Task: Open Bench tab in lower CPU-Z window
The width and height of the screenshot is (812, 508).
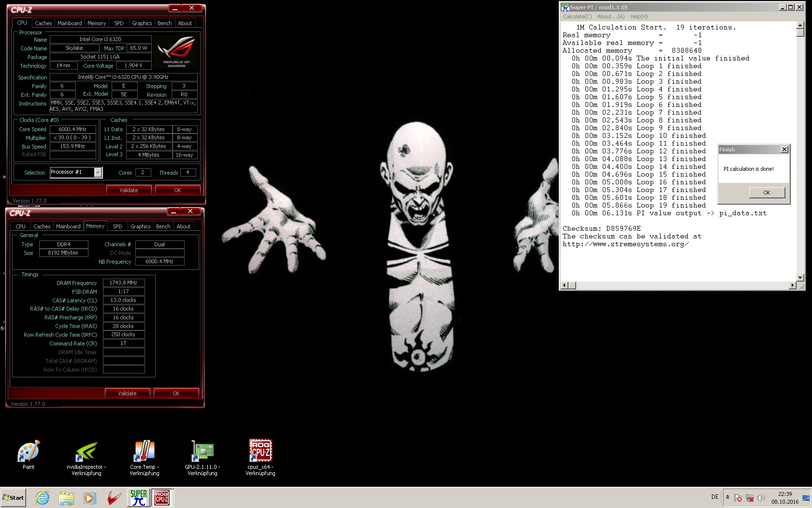Action: pos(163,226)
